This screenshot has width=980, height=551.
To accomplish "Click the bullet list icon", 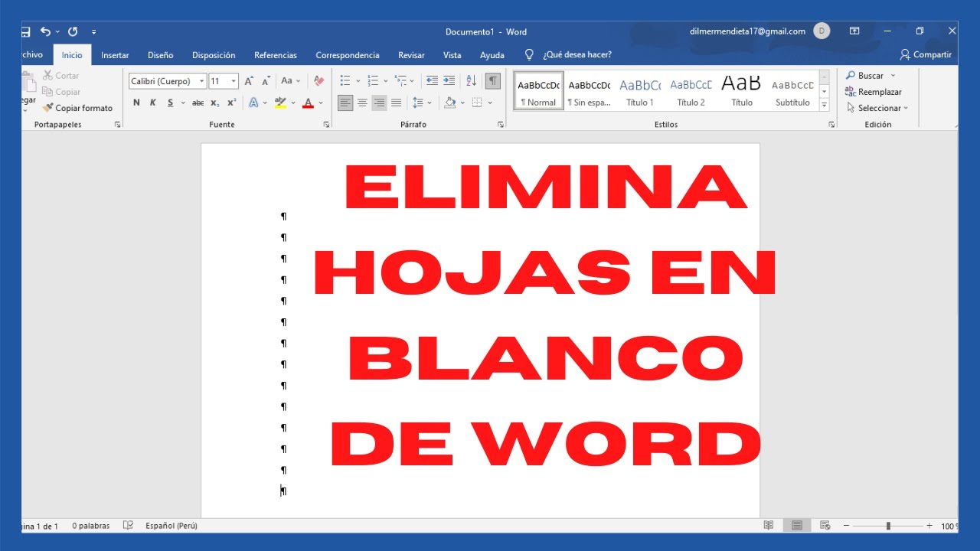I will click(x=345, y=80).
